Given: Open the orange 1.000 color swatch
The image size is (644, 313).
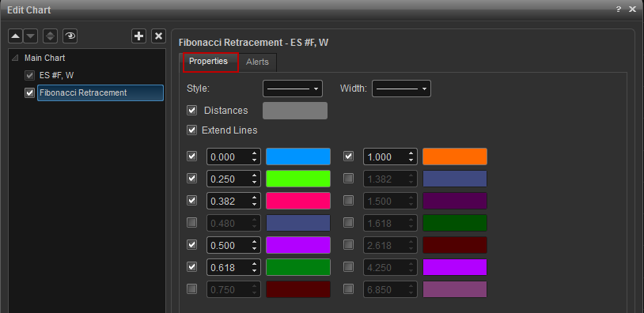Looking at the screenshot, I should tap(455, 156).
